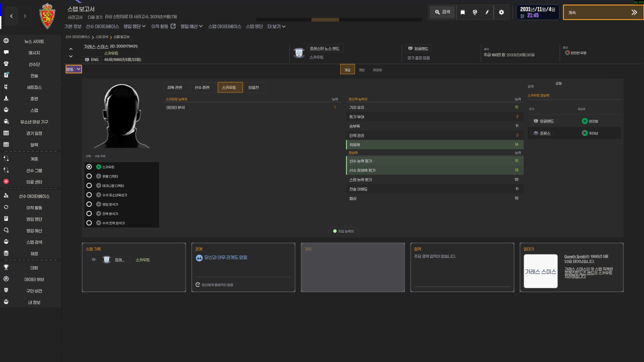Switch to the 의료진 attributes tab
This screenshot has height=362, width=644.
click(x=254, y=87)
